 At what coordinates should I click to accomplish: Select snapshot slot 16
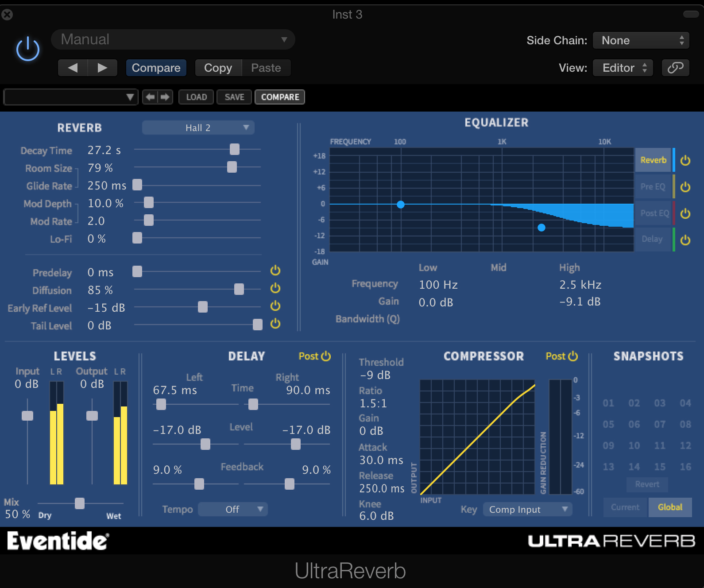(x=685, y=467)
